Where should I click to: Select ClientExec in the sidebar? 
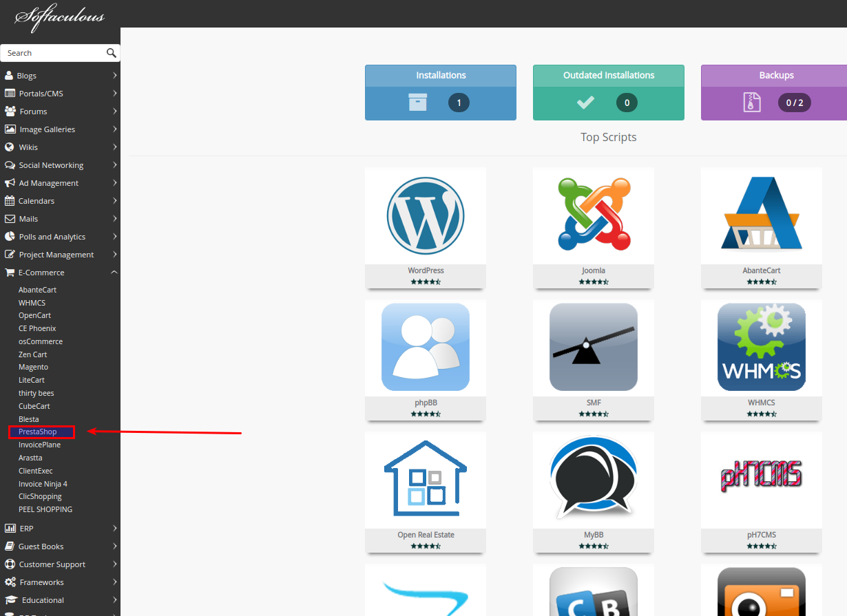pos(36,471)
